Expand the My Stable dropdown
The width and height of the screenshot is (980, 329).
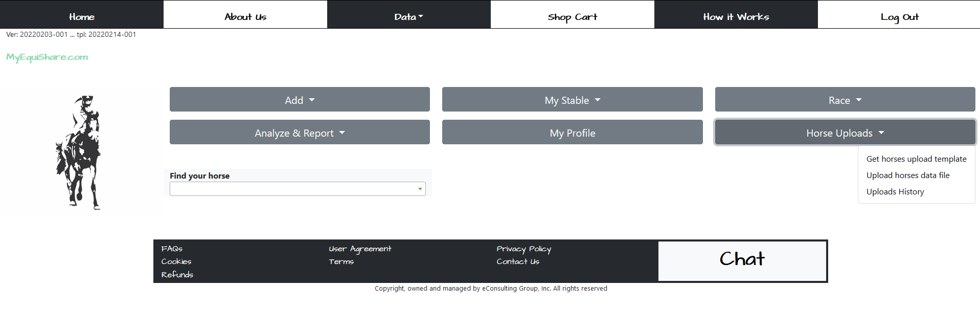(x=572, y=100)
